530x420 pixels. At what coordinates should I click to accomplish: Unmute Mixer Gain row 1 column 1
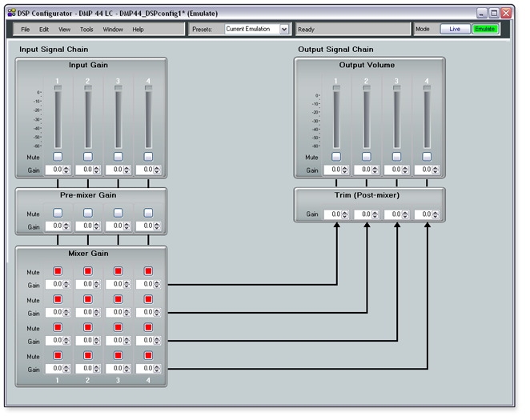coord(58,272)
